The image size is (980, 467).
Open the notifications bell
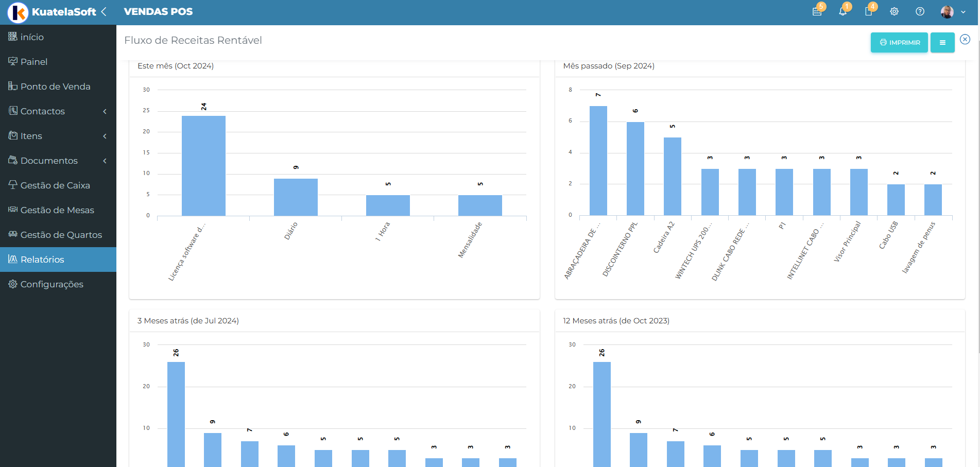pos(843,11)
